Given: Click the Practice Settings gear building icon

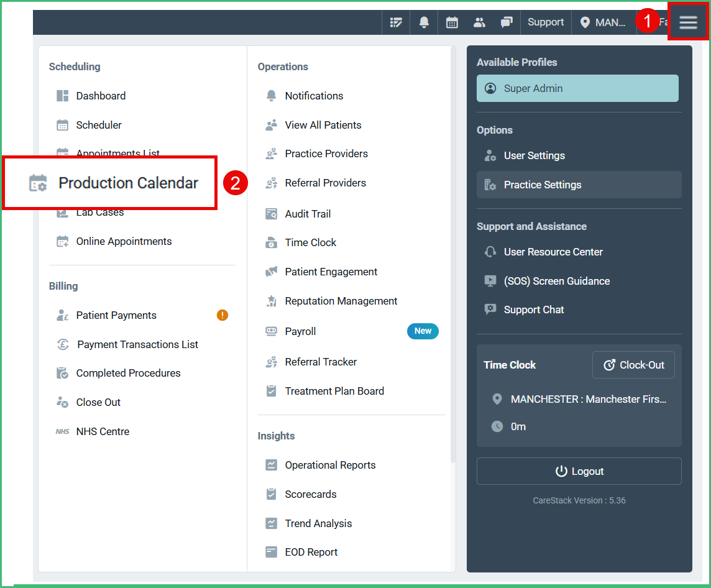Looking at the screenshot, I should pyautogui.click(x=490, y=185).
